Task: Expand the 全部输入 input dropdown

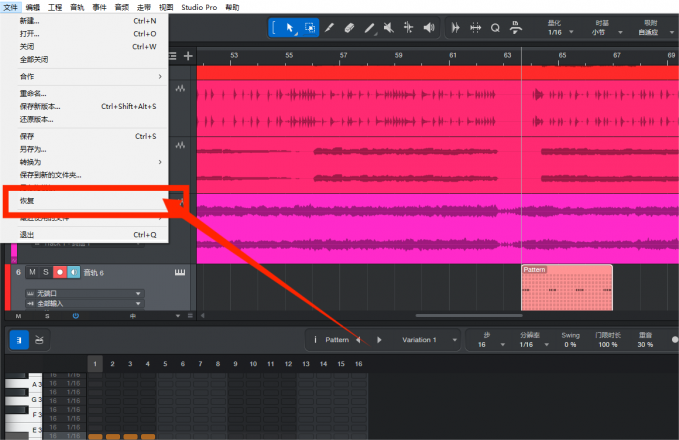Action: pyautogui.click(x=84, y=304)
